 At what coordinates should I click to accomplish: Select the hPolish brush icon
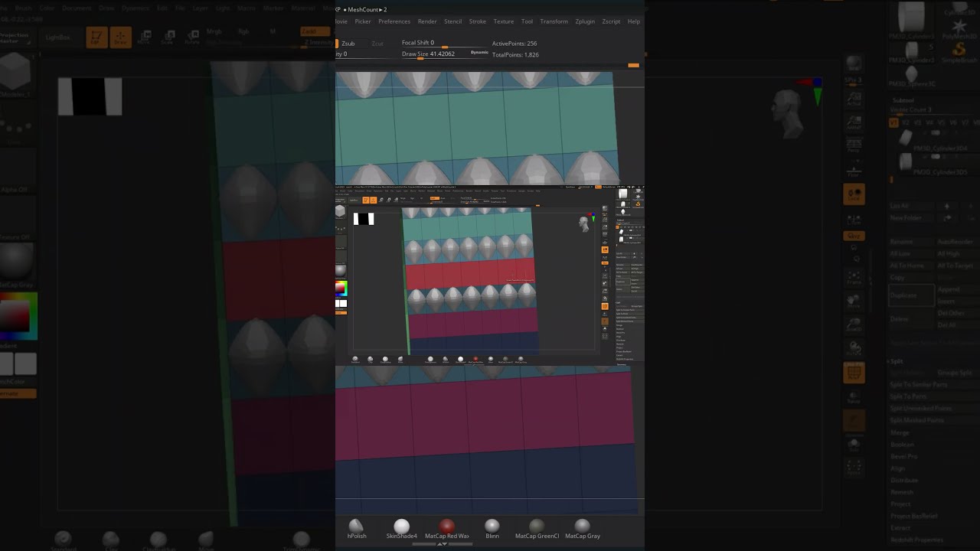point(356,527)
